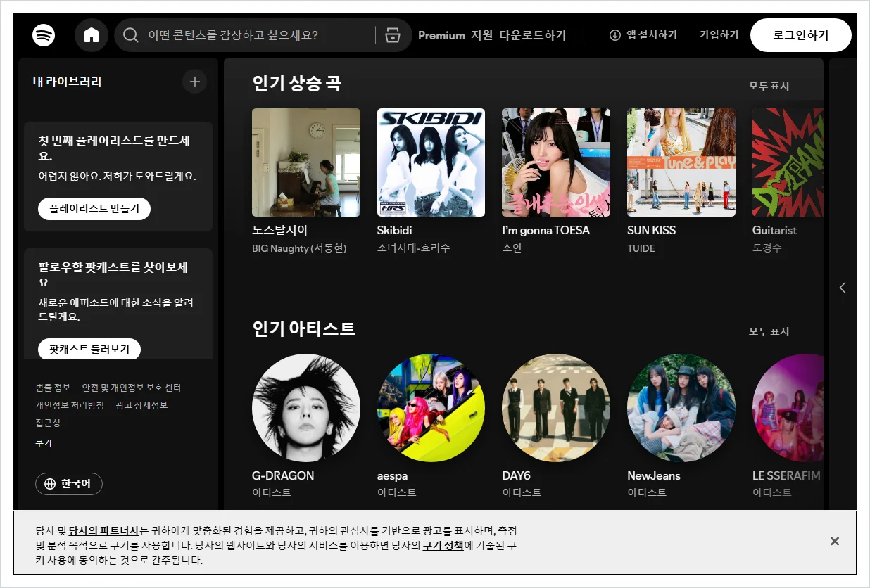Open artist BIG Naughty (서동현)
Image resolution: width=870 pixels, height=588 pixels.
click(x=299, y=248)
